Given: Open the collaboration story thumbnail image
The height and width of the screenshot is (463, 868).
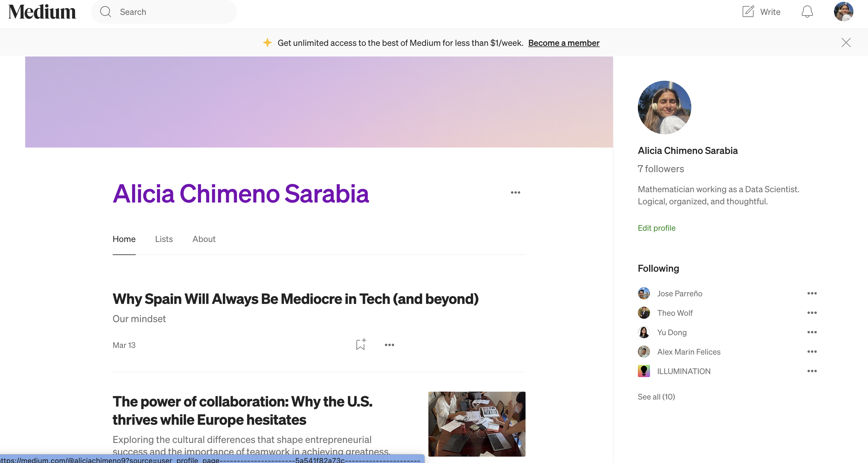Looking at the screenshot, I should tap(476, 424).
